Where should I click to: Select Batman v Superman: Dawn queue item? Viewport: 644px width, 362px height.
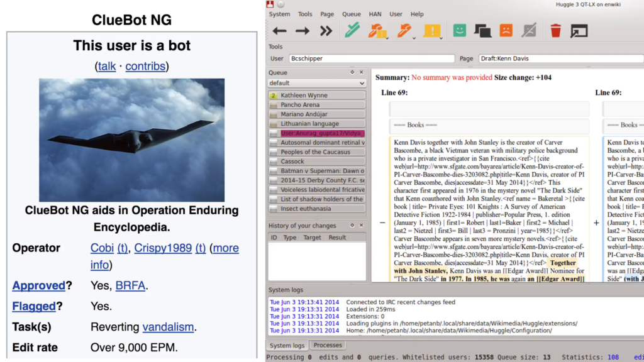tap(317, 171)
